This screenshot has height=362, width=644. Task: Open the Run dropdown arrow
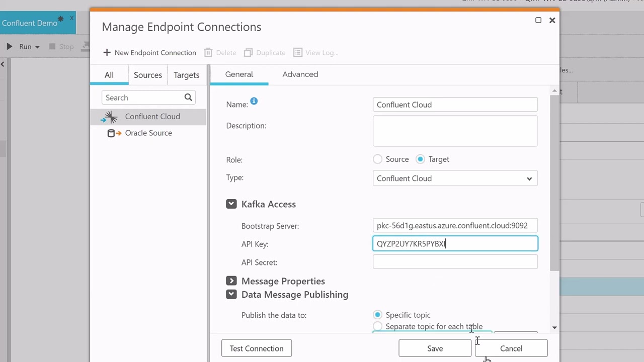point(37,47)
